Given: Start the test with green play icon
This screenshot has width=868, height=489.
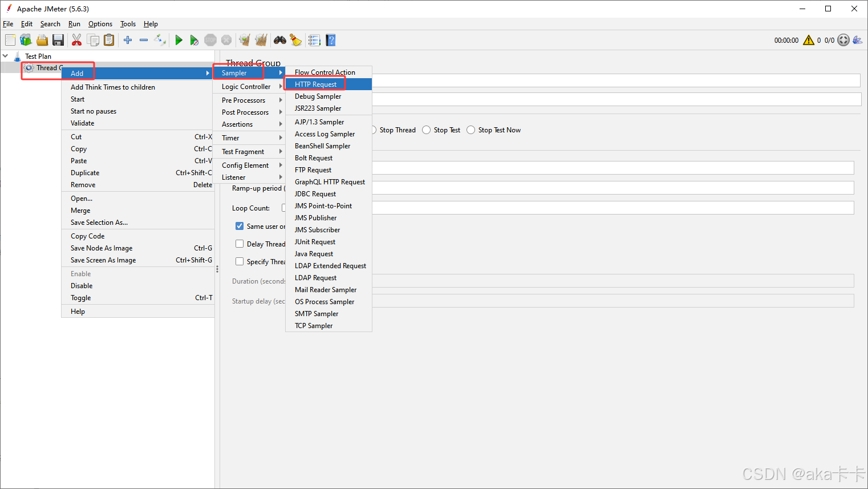Looking at the screenshot, I should tap(179, 40).
